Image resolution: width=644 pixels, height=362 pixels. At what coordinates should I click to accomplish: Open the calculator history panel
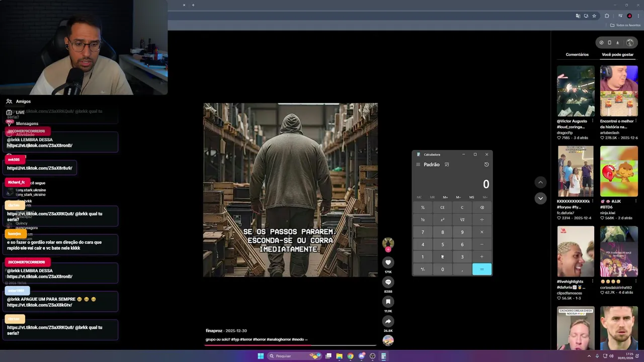pos(486,164)
